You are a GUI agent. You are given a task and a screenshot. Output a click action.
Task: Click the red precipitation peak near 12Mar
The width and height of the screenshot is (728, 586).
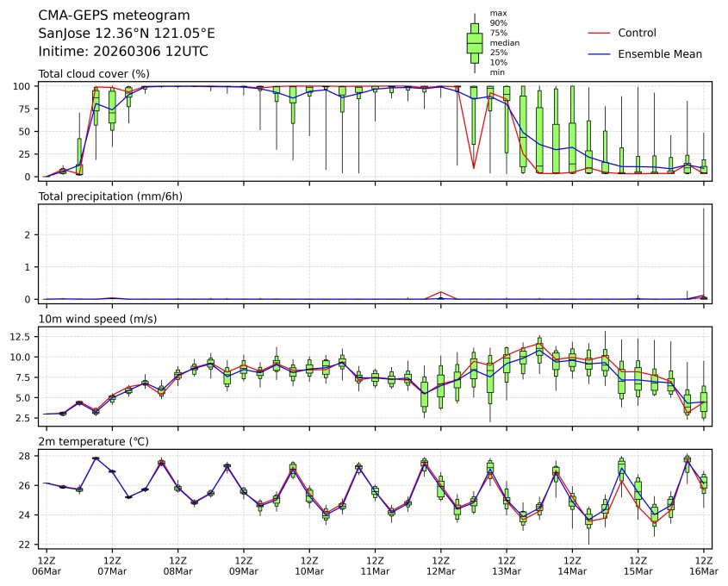[x=440, y=292]
